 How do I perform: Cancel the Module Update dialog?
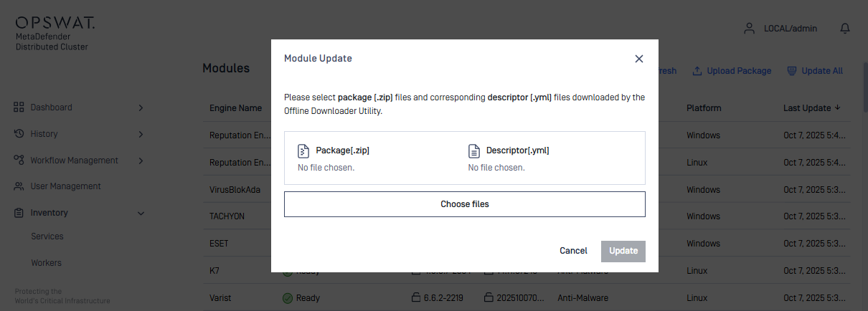pyautogui.click(x=573, y=251)
